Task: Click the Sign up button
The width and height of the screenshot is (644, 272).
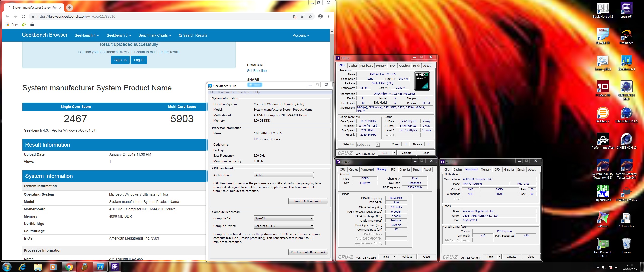Action: (120, 60)
